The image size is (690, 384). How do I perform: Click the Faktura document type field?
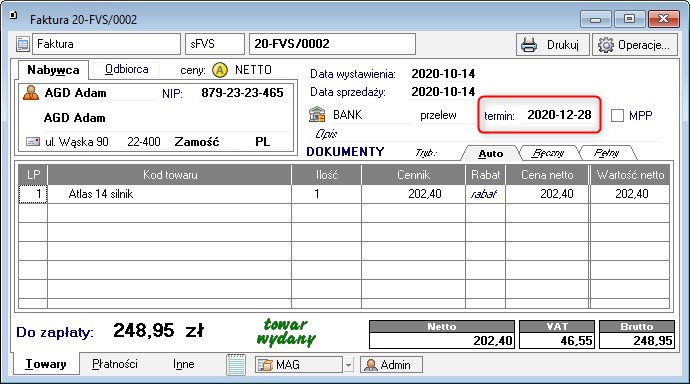point(106,44)
